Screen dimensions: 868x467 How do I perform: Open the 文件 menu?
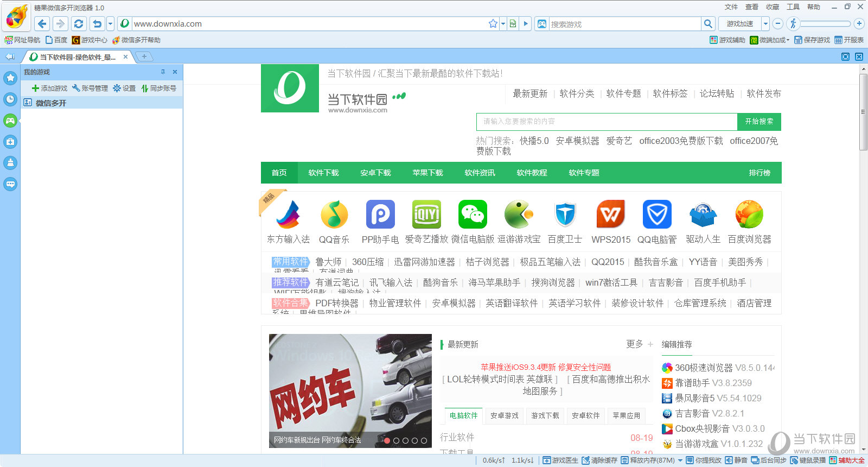(731, 7)
